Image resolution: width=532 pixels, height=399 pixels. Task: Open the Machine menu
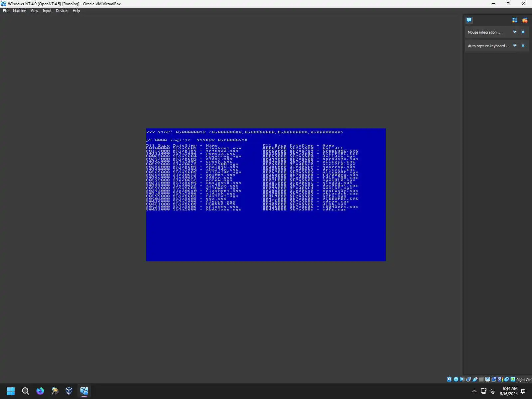[x=19, y=11]
